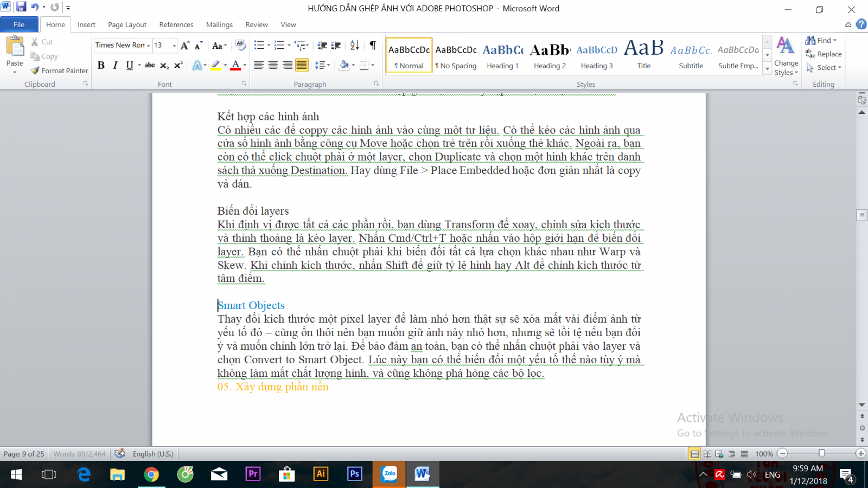Image resolution: width=868 pixels, height=488 pixels.
Task: Minimize the ribbon with the caret icon
Action: 848,25
